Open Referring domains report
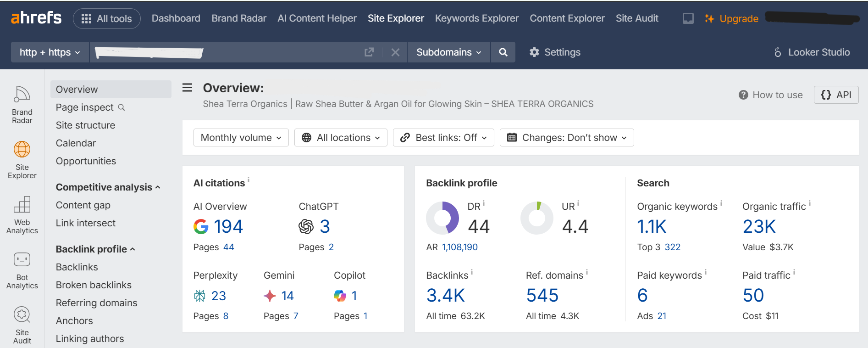Viewport: 868px width, 348px height. click(x=96, y=303)
